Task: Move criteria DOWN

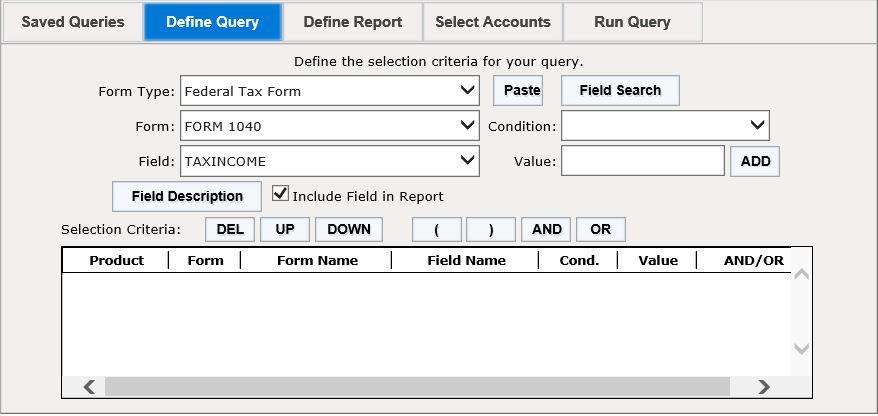Action: 349,230
